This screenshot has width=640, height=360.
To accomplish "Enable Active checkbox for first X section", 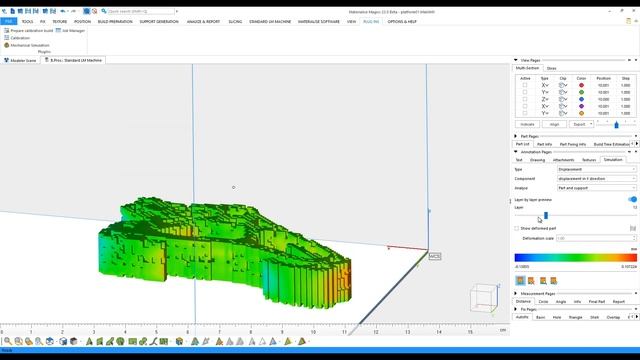I will (x=525, y=85).
